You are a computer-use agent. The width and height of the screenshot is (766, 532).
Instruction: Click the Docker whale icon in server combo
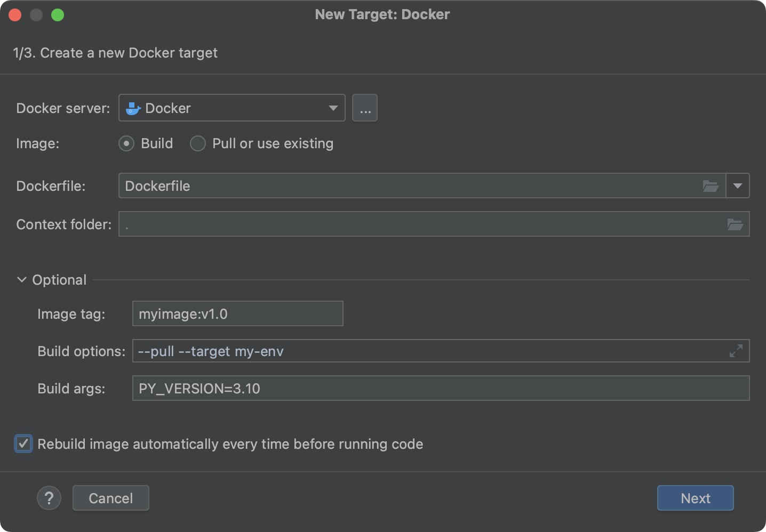(133, 109)
